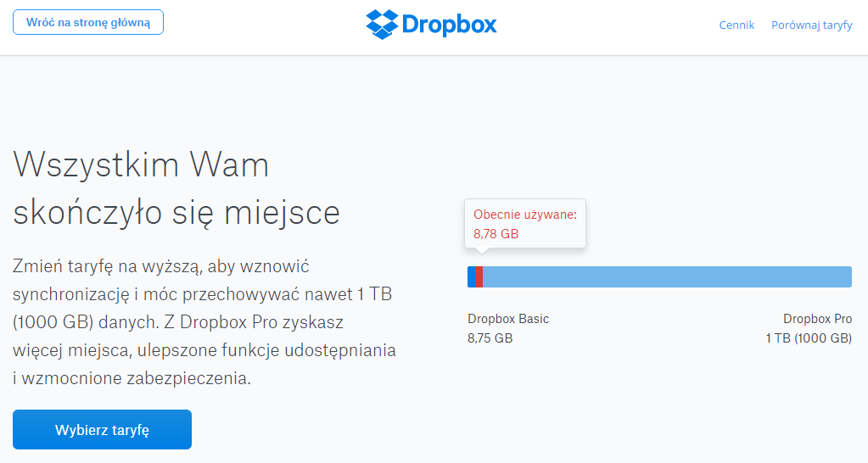
Task: Click the "1 TB (1000 GB)" Pro storage text
Action: 809,338
